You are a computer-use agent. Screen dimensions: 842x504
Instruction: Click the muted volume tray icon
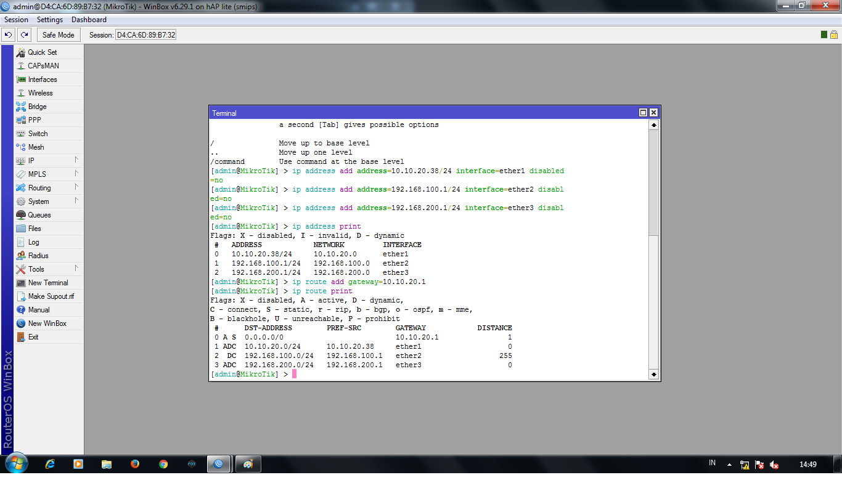click(775, 465)
